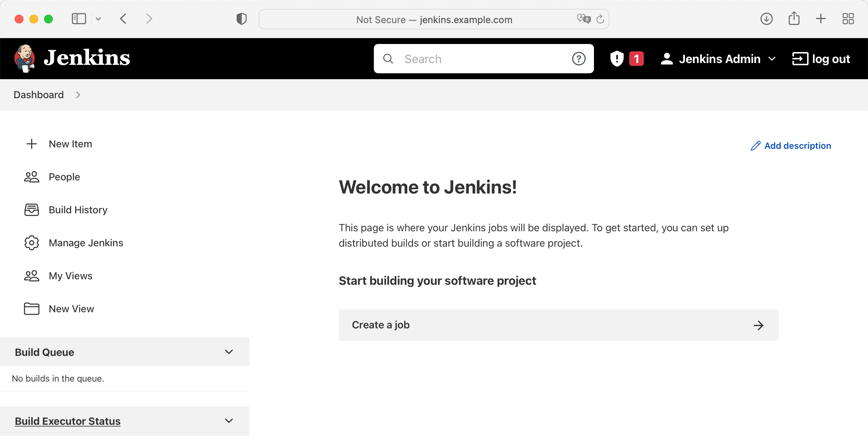Collapse the Build Queue panel
The width and height of the screenshot is (868, 442).
[229, 352]
